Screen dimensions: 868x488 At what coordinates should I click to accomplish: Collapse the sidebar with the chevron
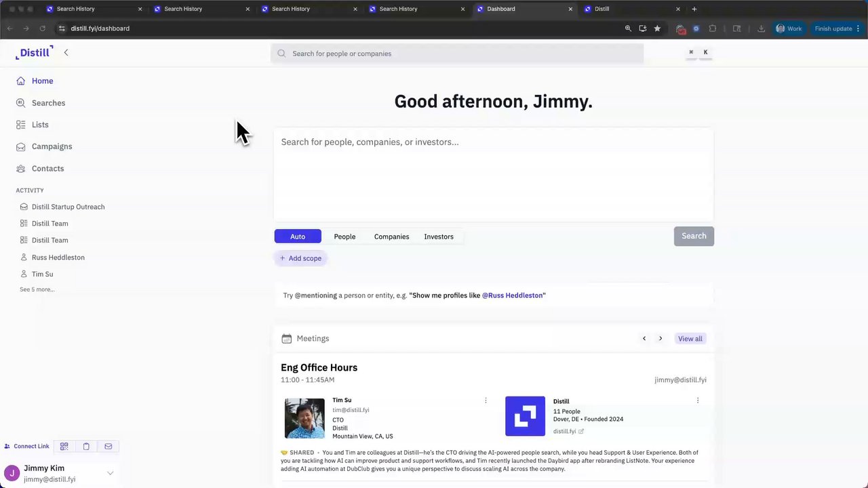[66, 52]
